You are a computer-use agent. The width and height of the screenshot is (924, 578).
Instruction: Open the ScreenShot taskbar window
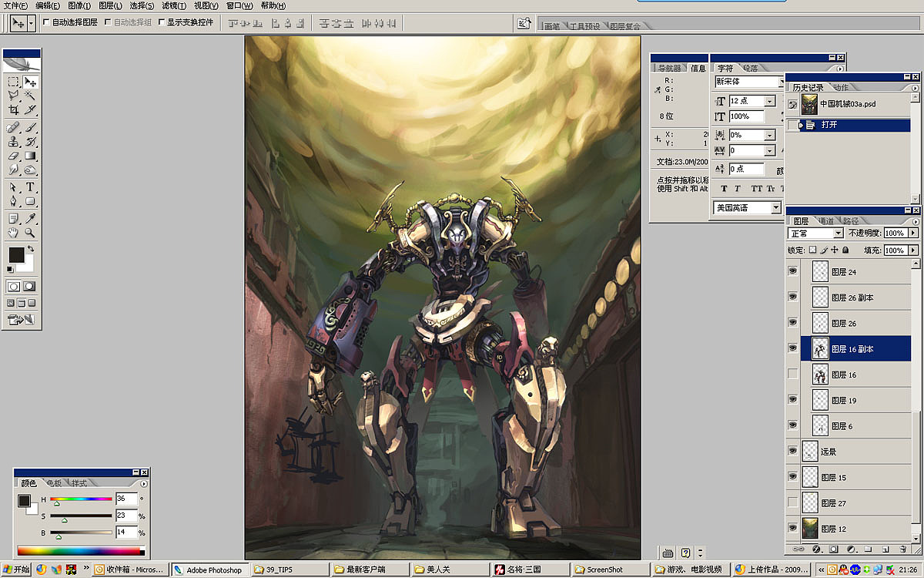click(x=611, y=570)
